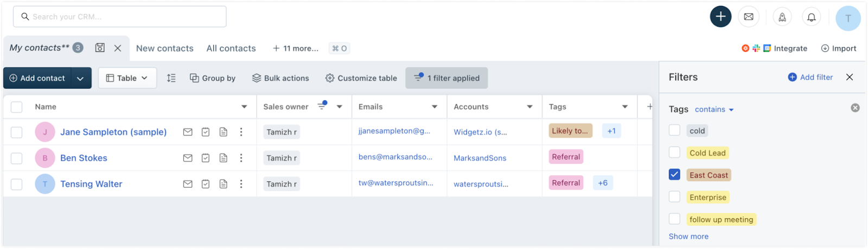Viewport: 868px width, 249px height.
Task: Open the Group by menu
Action: pos(213,78)
